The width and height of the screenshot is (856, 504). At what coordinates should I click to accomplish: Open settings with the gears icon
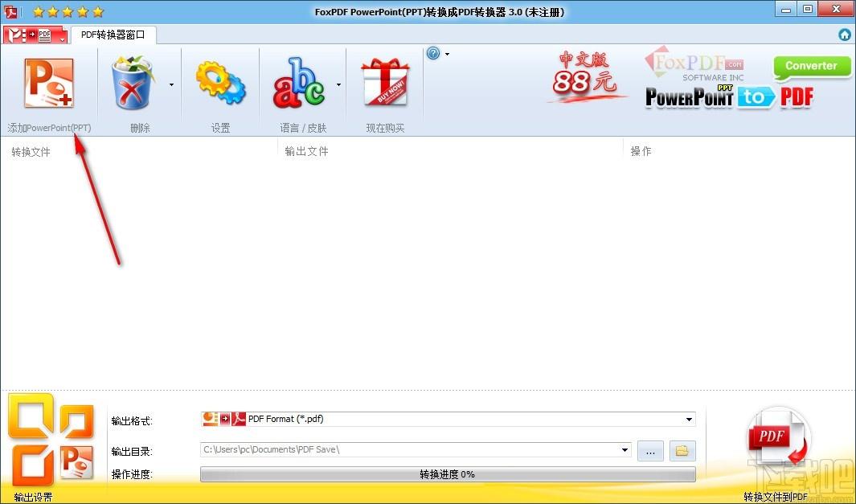pos(220,83)
